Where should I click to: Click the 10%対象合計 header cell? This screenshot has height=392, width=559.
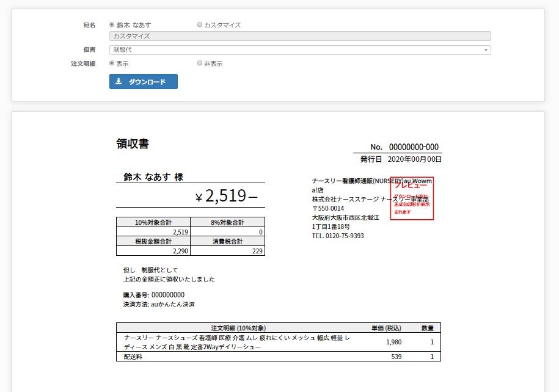(x=153, y=222)
